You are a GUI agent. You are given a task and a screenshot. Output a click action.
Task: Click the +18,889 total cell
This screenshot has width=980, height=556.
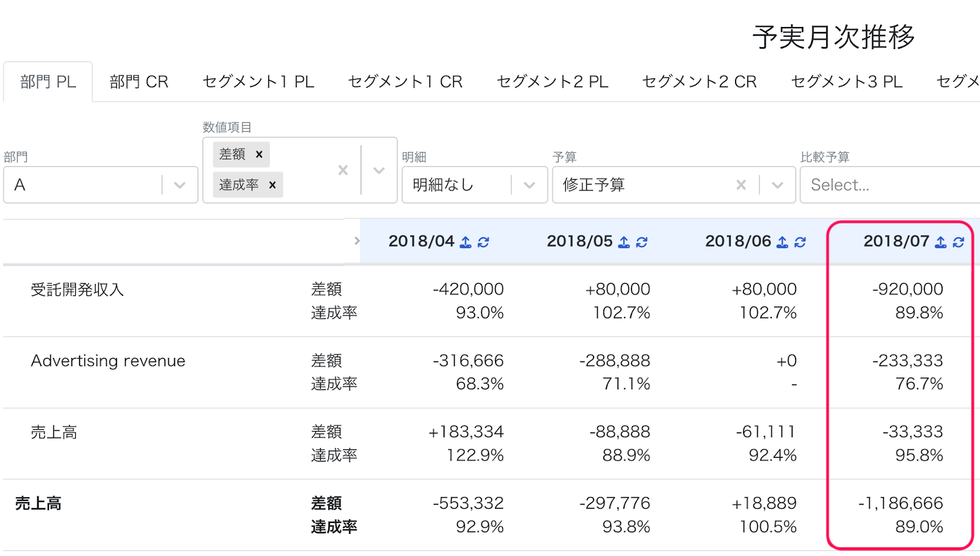[764, 503]
